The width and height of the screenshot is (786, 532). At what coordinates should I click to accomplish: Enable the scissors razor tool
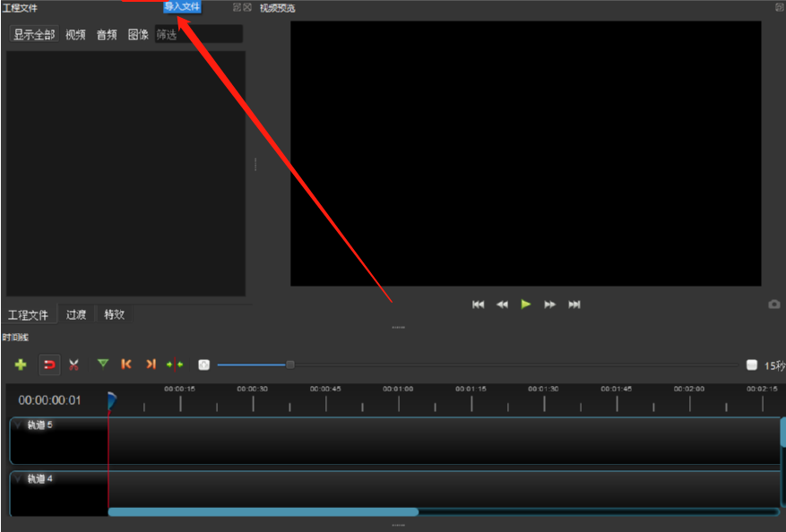click(x=73, y=365)
